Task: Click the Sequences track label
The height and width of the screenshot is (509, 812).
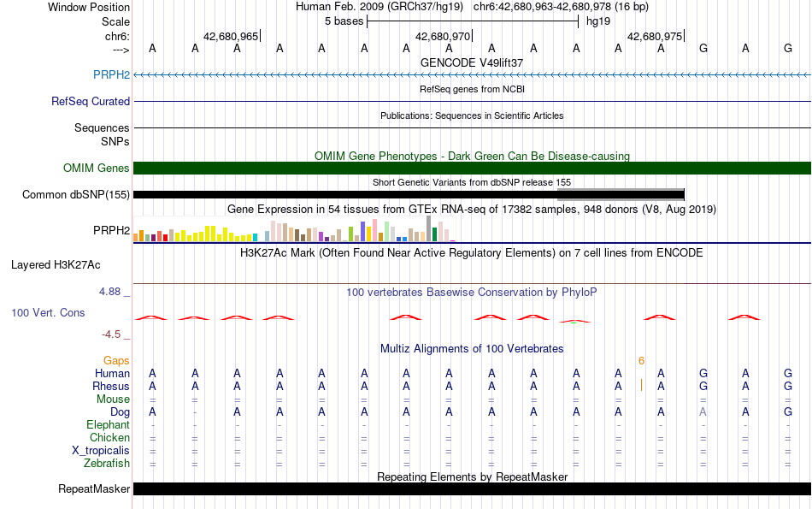Action: point(102,127)
